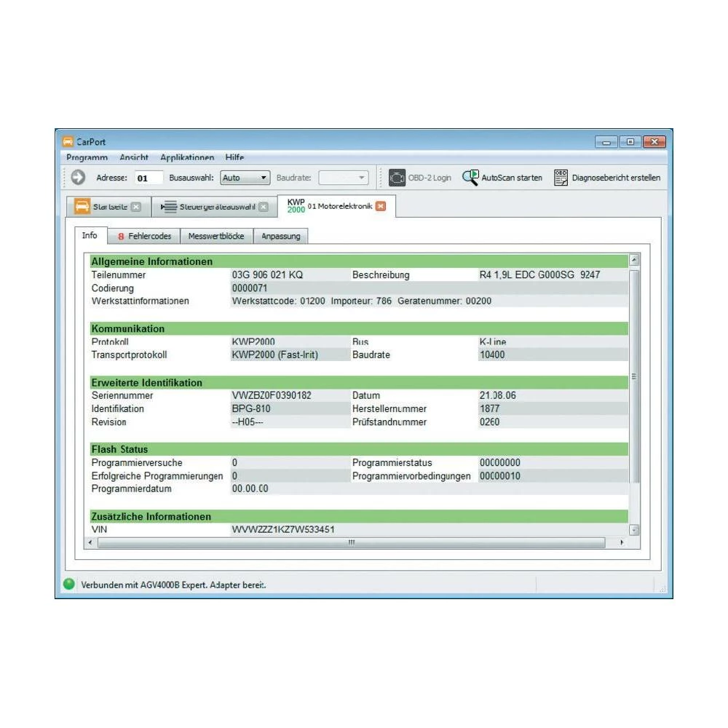Click the Steuergeräteauswahl list icon

169,207
